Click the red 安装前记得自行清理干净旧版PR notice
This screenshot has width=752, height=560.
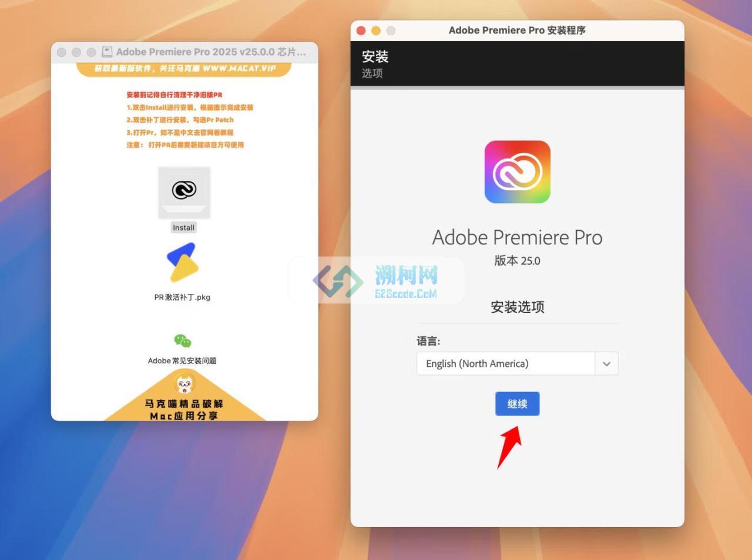click(x=174, y=95)
